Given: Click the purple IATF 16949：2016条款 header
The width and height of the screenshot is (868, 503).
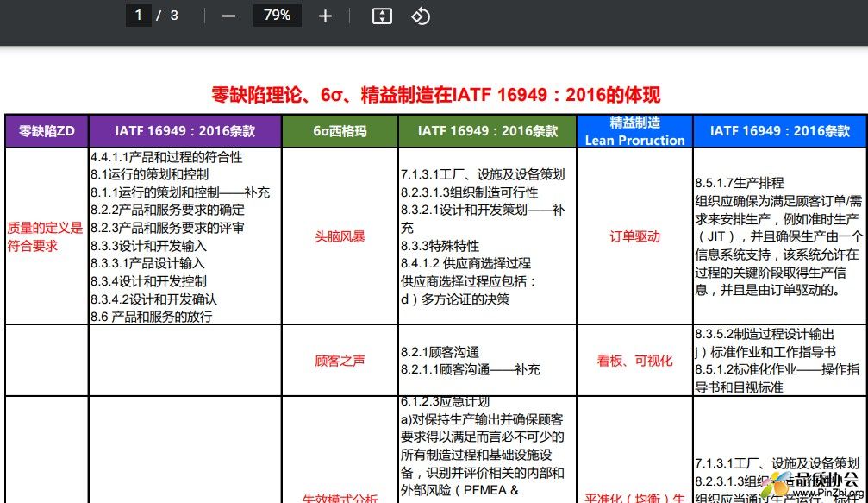Looking at the screenshot, I should click(x=185, y=131).
